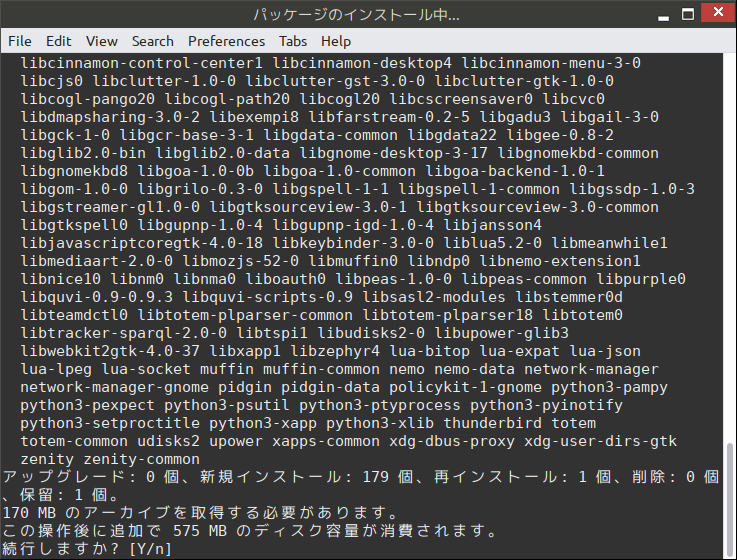Click the package name xdg-dbus-proxy
Screen dimensions: 737x560
452,441
